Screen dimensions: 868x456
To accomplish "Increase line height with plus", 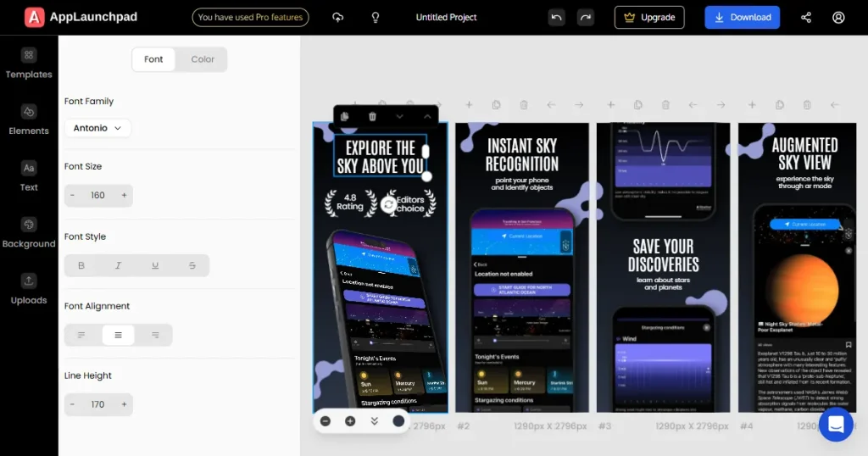I will [x=124, y=404].
